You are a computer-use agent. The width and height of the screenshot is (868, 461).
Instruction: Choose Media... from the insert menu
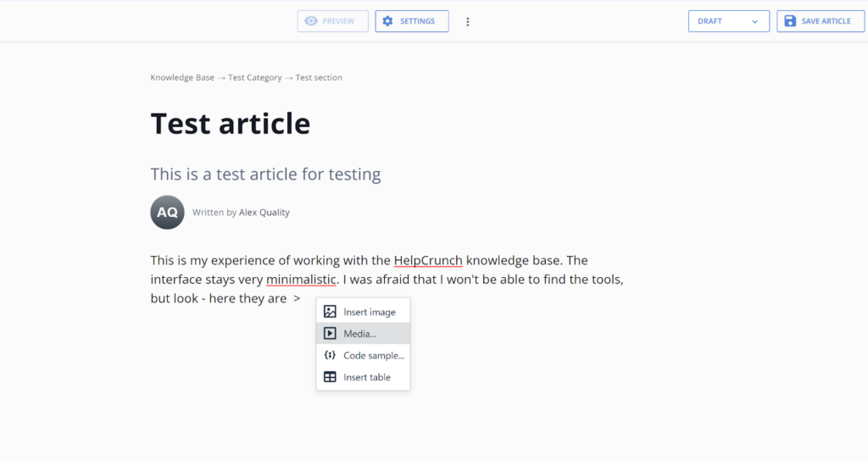pyautogui.click(x=360, y=334)
